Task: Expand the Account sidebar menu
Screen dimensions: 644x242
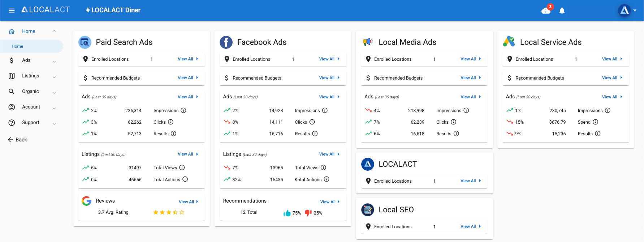Action: [x=54, y=108]
